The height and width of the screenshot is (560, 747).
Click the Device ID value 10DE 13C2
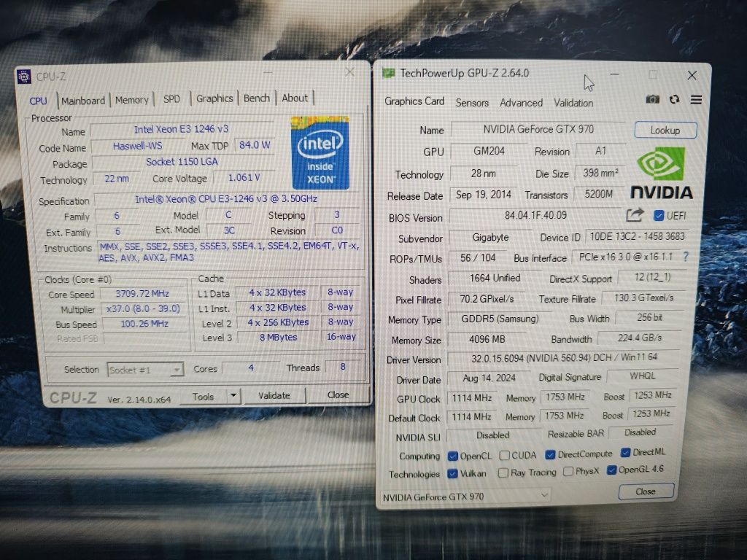pyautogui.click(x=636, y=236)
